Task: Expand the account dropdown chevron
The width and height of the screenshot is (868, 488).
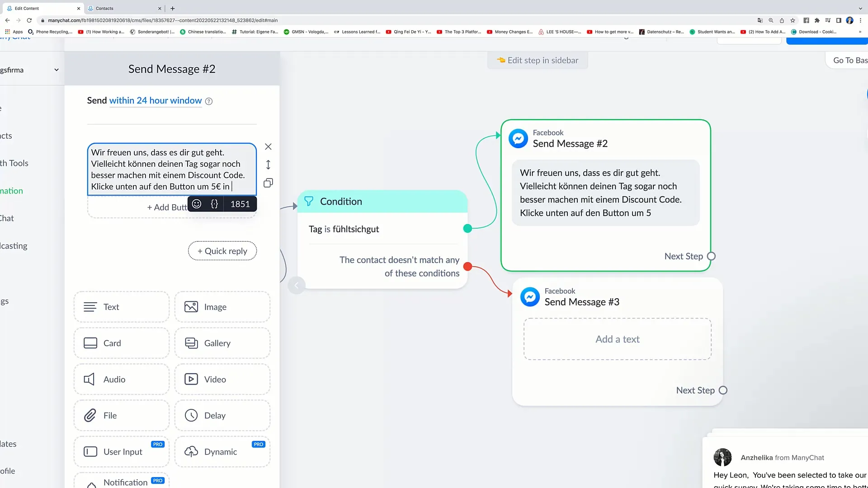Action: 57,70
